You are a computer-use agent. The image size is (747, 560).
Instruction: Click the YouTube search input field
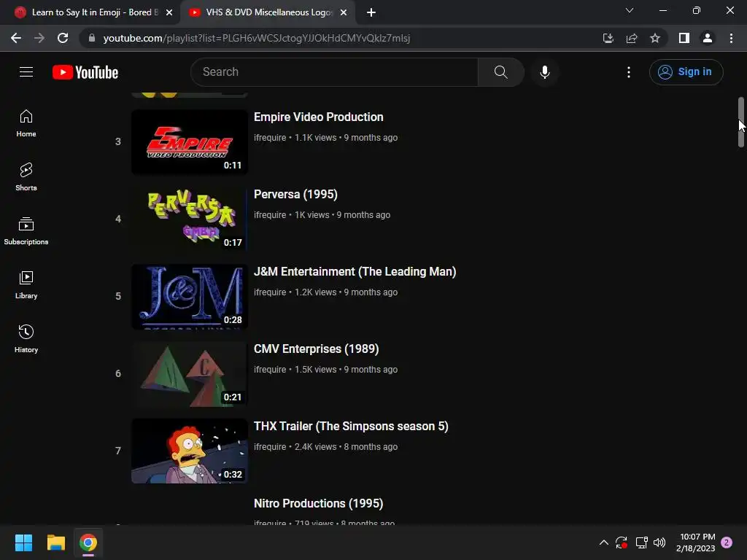(334, 72)
